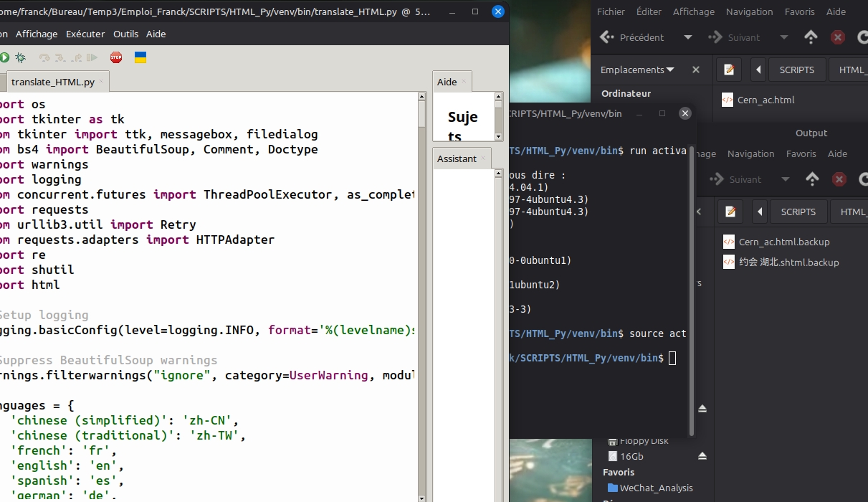Close the translate_HTML.py editor tab
868x502 pixels.
101,82
